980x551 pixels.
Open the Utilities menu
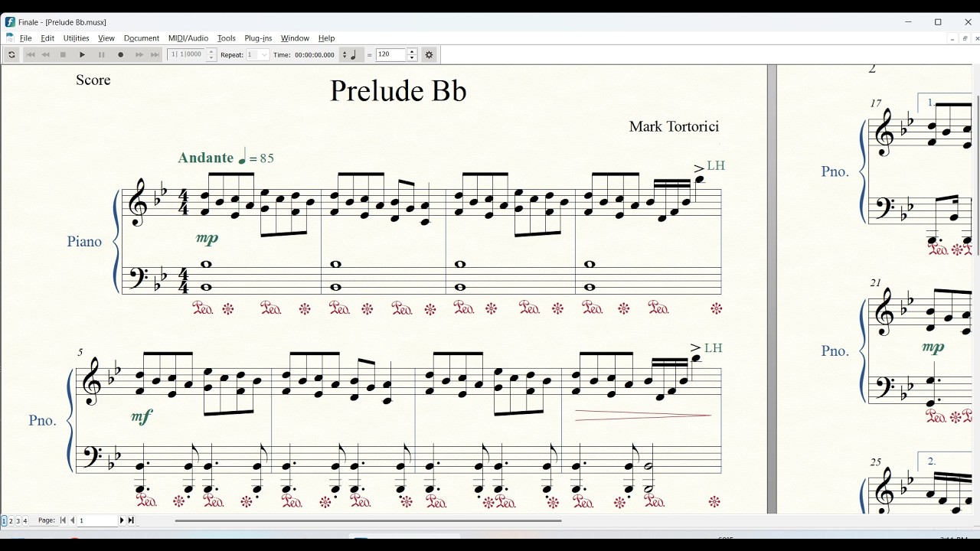click(76, 38)
